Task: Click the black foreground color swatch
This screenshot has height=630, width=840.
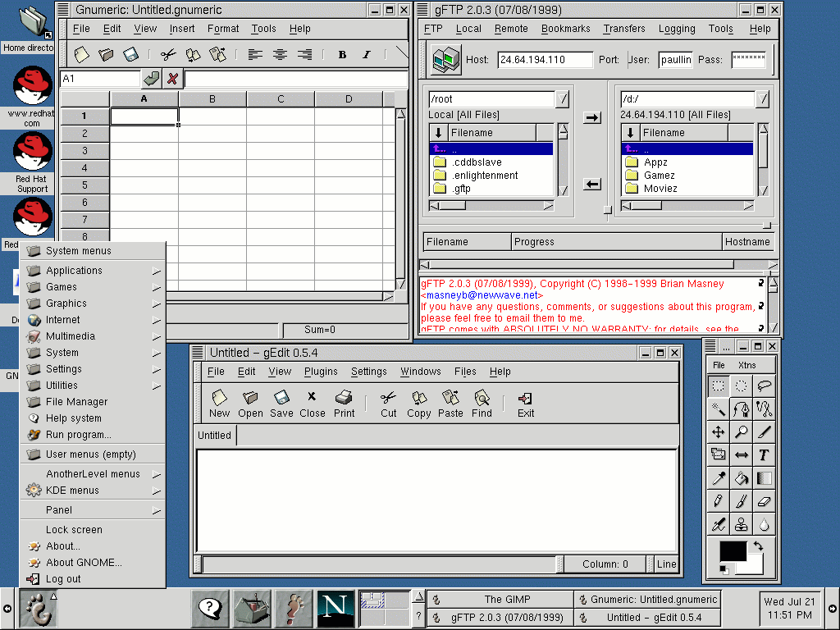Action: click(732, 551)
